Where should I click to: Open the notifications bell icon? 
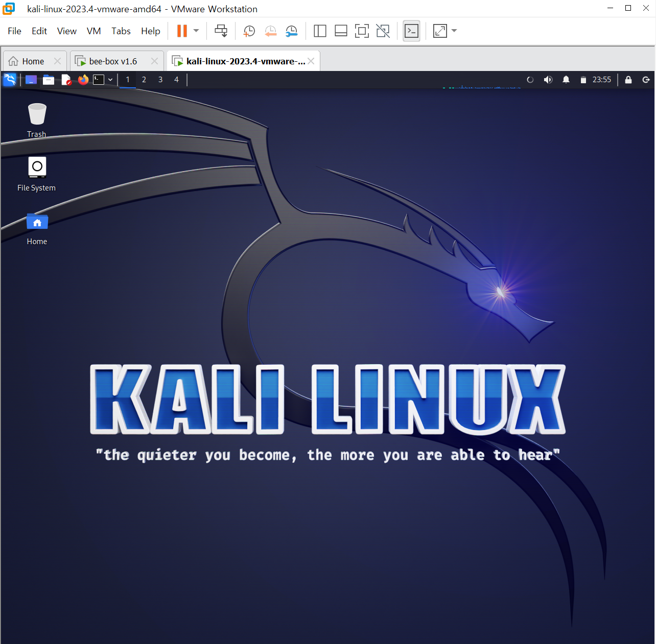coord(566,80)
